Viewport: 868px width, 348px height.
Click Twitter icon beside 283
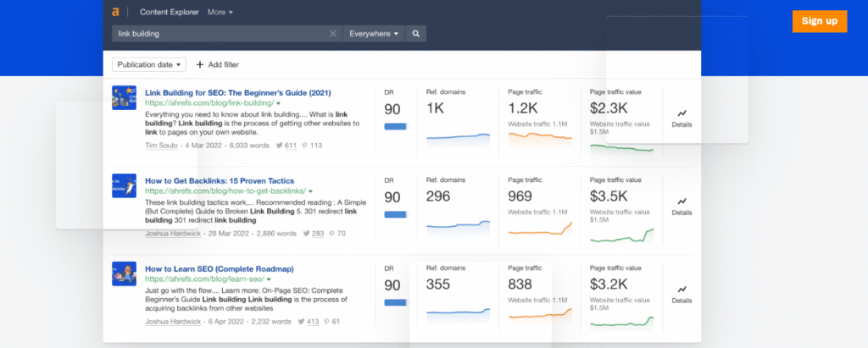[x=306, y=234]
